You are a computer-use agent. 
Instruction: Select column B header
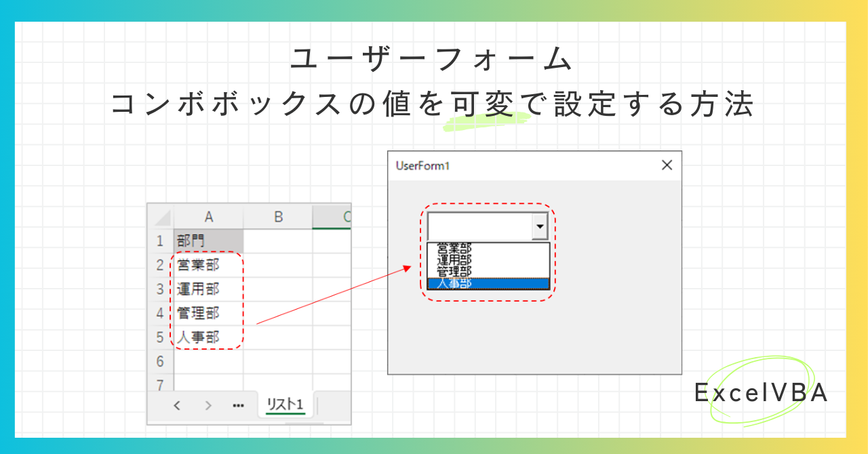(278, 217)
